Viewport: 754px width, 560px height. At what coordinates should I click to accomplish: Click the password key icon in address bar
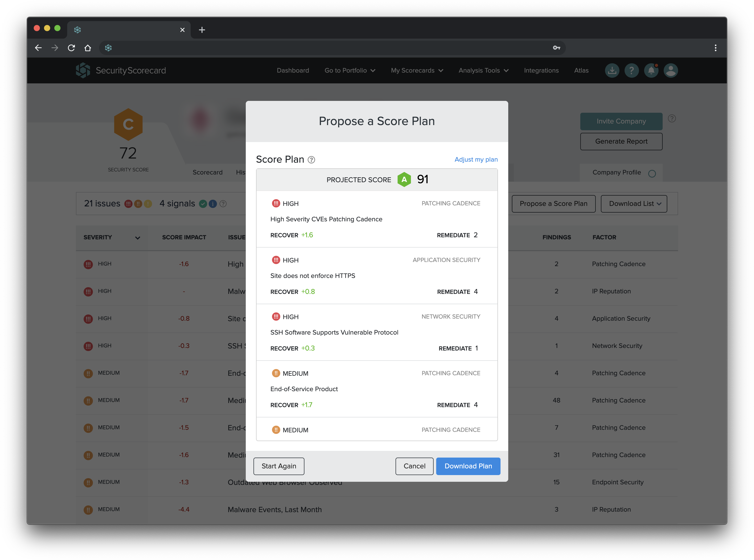(556, 48)
